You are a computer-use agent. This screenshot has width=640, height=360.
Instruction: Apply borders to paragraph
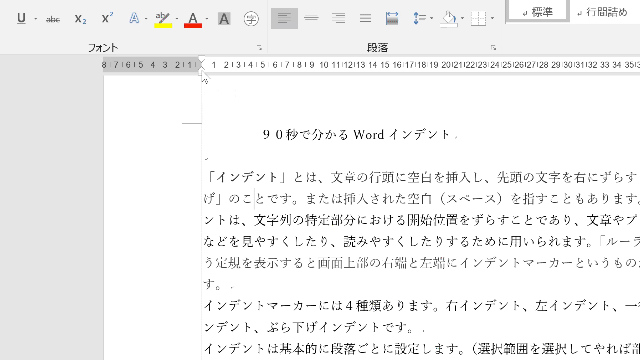(478, 18)
